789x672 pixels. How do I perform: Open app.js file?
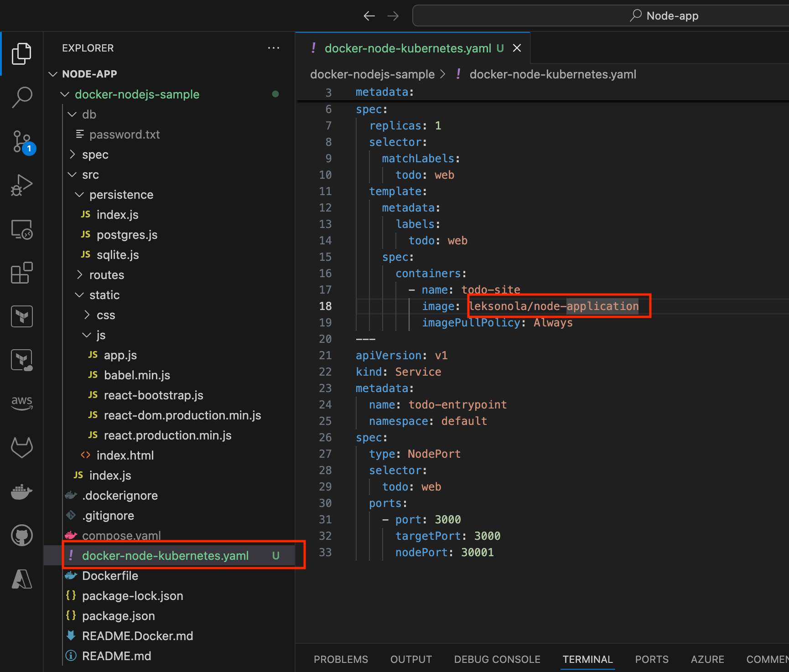[120, 355]
